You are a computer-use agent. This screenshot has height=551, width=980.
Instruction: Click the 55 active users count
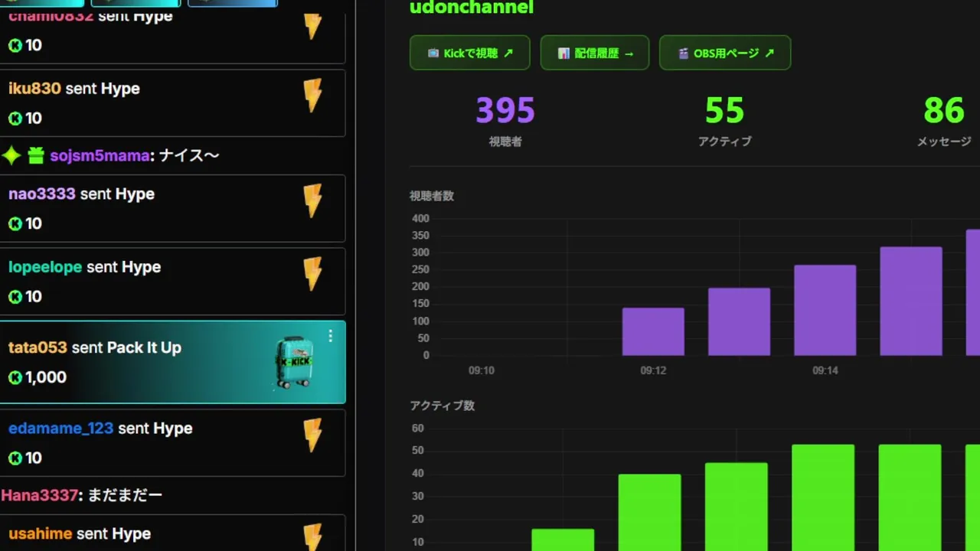click(x=724, y=111)
